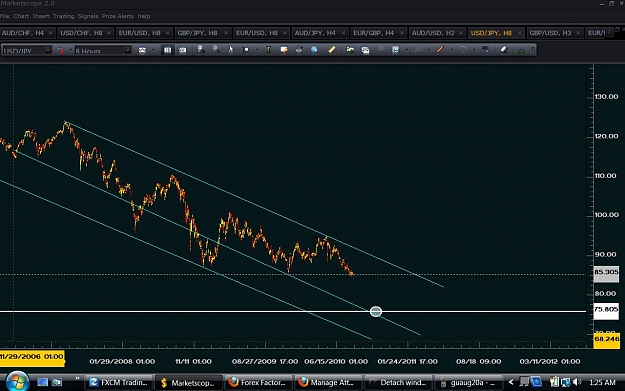This screenshot has width=625, height=391.
Task: Click the green landscape picture icon
Action: click(350, 50)
